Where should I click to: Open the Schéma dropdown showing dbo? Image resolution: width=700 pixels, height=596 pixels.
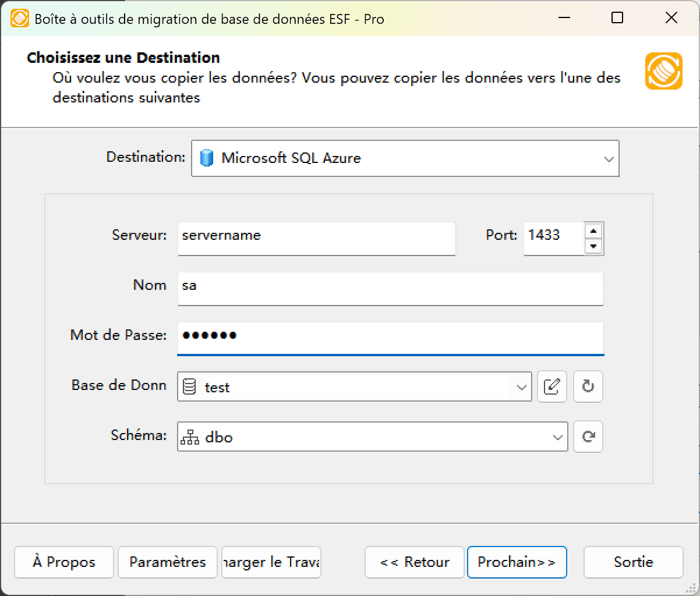tap(558, 437)
